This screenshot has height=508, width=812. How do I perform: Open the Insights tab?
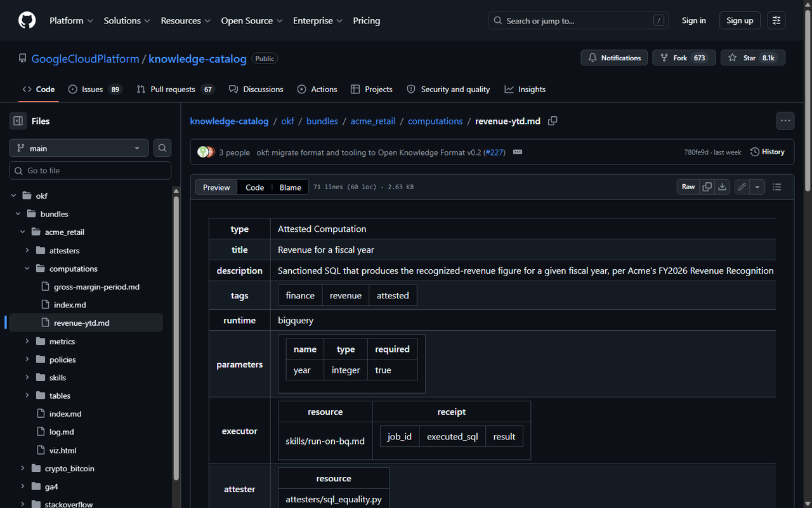[525, 90]
